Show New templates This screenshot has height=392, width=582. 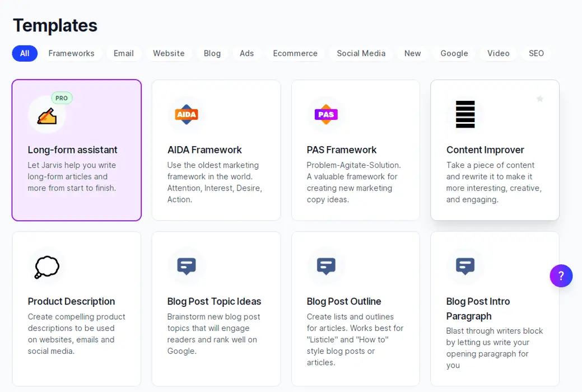pos(412,53)
